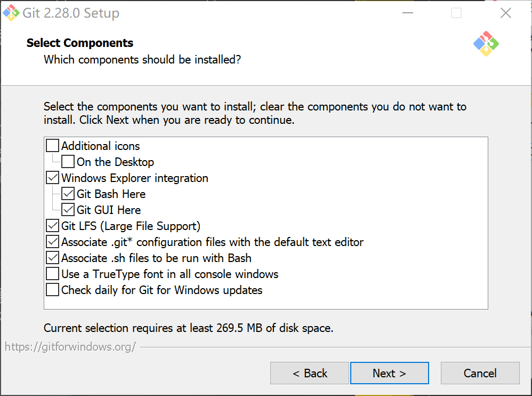Click the Back button to go back
The width and height of the screenshot is (532, 396).
(309, 373)
